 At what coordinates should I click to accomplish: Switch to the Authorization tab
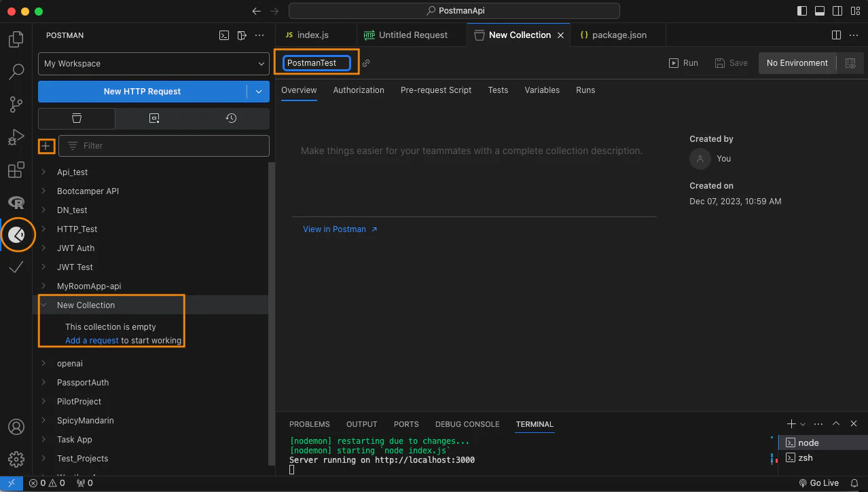pyautogui.click(x=359, y=90)
